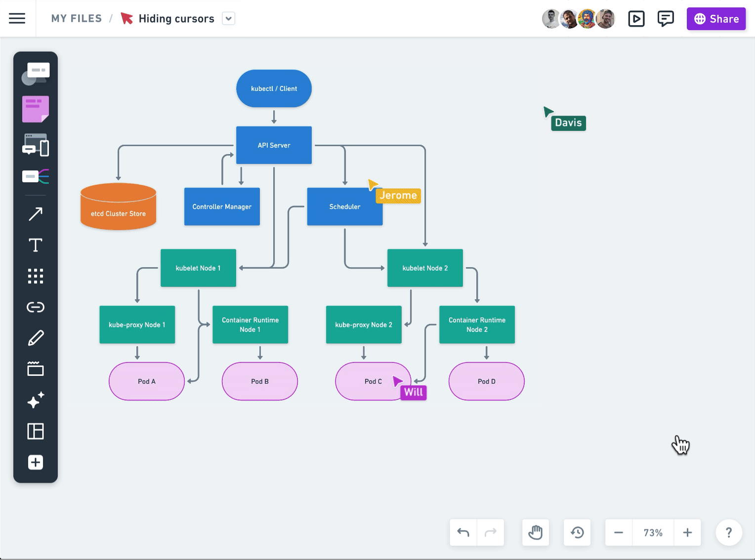Select the Pod C shape
755x560 pixels.
pyautogui.click(x=373, y=381)
